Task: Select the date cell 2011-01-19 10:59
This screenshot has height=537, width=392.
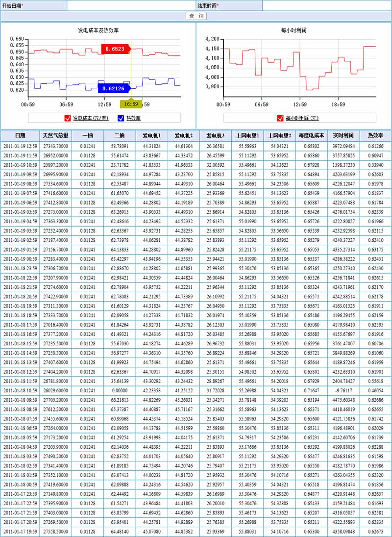Action: tap(20, 165)
